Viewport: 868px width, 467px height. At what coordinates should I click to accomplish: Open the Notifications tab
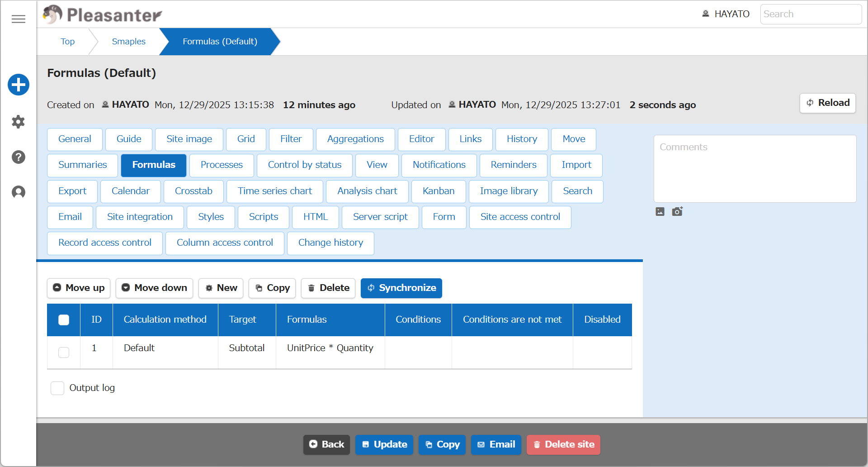(x=439, y=165)
